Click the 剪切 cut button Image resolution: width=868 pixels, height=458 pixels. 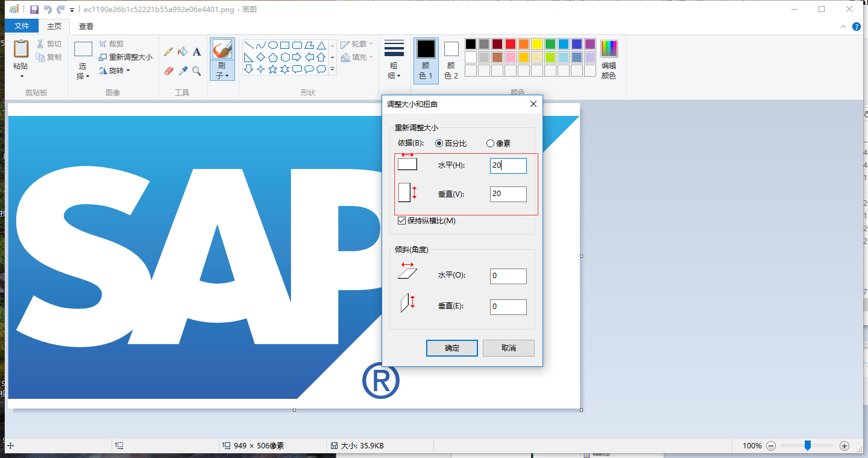pos(49,44)
